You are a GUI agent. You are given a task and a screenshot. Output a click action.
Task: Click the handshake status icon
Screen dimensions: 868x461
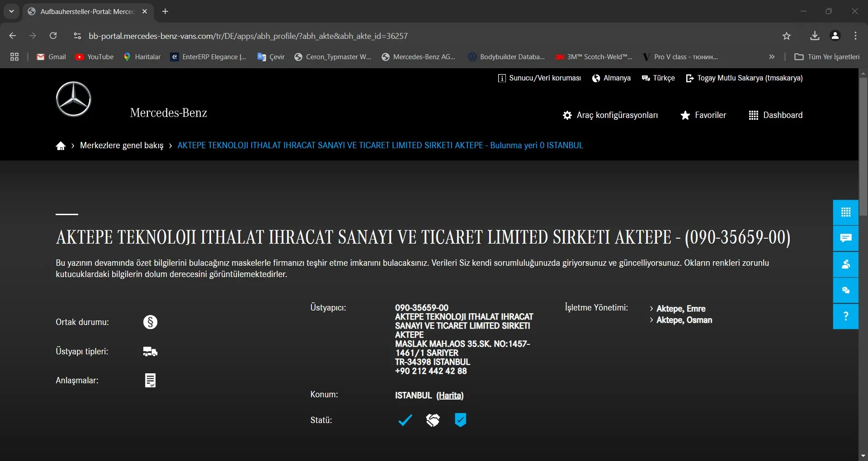click(433, 420)
